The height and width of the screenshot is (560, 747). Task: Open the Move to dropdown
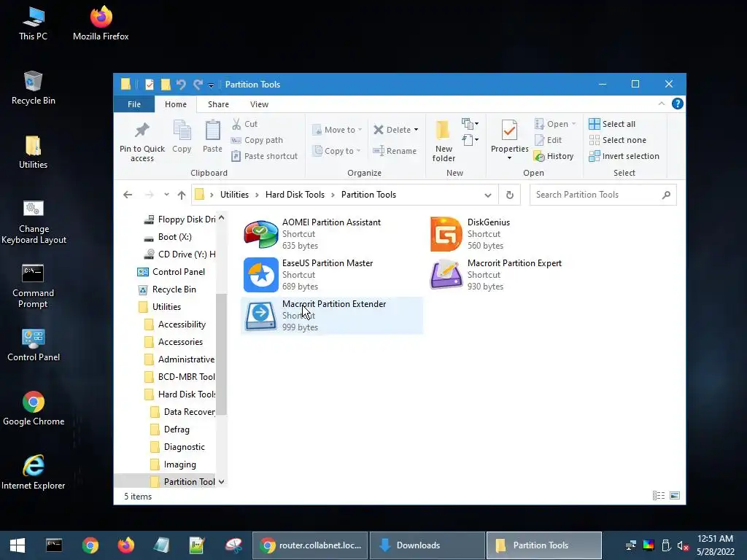(x=337, y=130)
